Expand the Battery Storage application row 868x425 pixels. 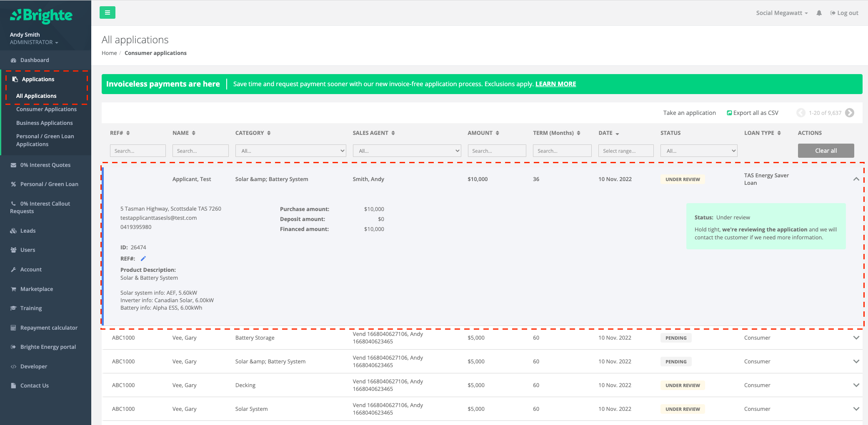[856, 338]
